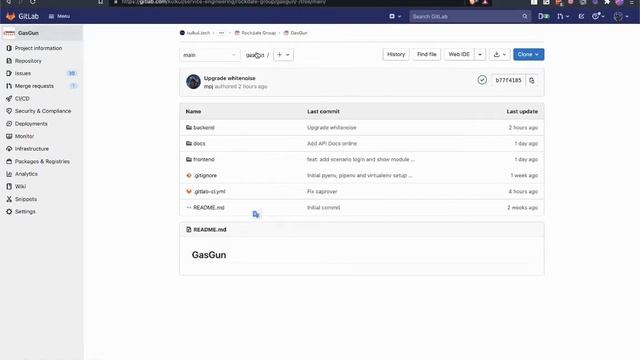Open GasGun project header in sidebar
The width and height of the screenshot is (640, 360).
point(41,33)
